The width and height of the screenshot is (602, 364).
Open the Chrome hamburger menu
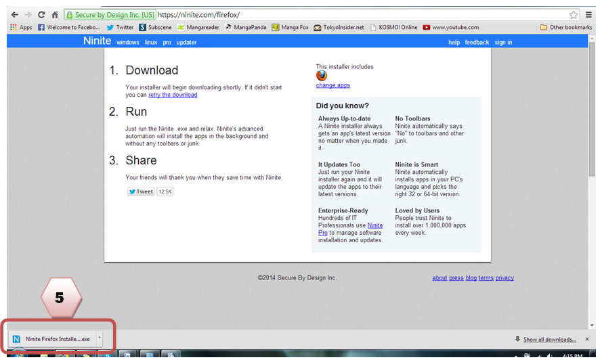pos(588,15)
